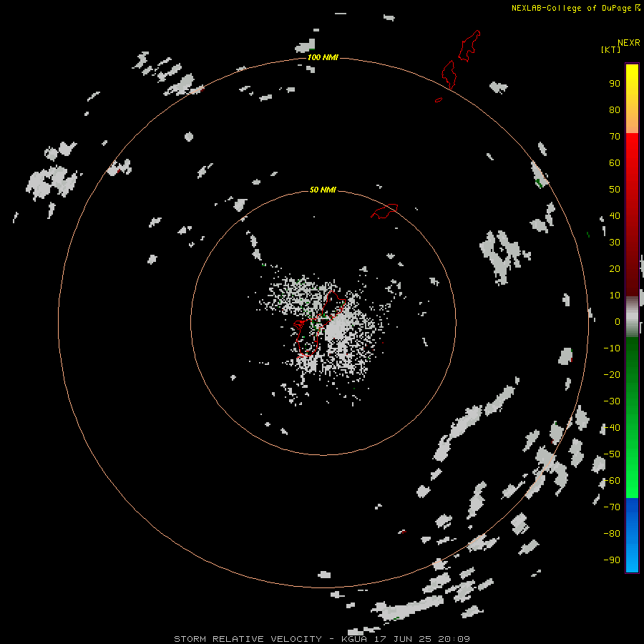This screenshot has width=644, height=644.
Task: Click the -30 knot scale value
Action: click(612, 401)
